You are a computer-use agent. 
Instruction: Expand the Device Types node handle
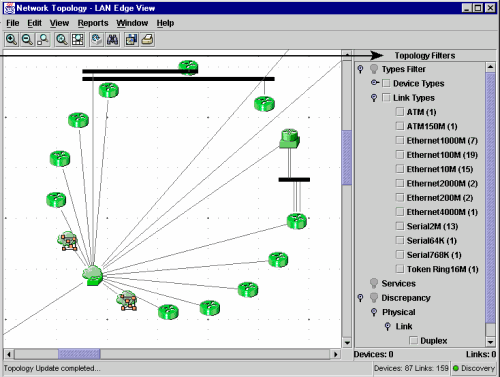375,82
